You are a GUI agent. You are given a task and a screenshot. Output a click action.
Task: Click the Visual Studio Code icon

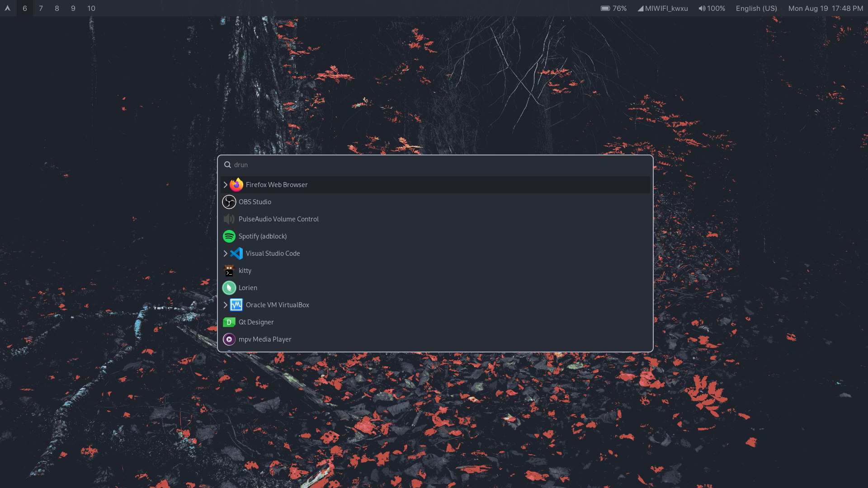coord(236,253)
